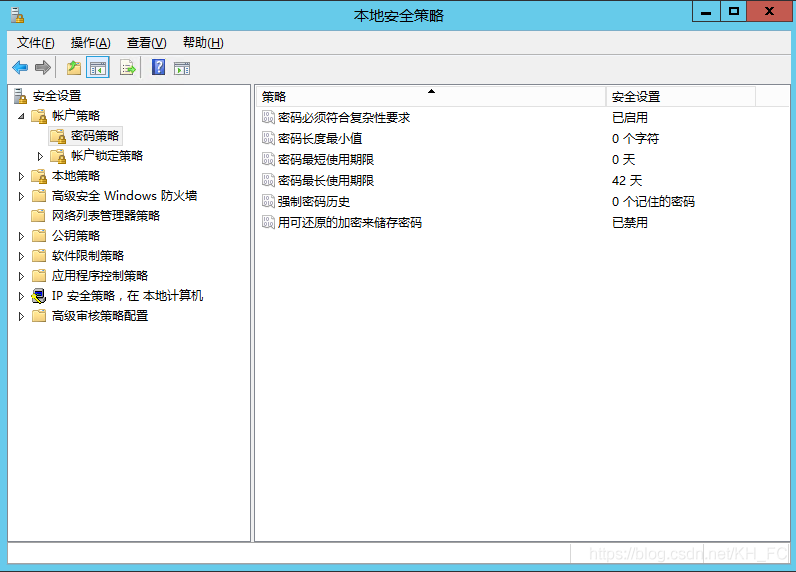This screenshot has height=572, width=796.
Task: Expand the 公钥策略 tree node
Action: coord(21,236)
